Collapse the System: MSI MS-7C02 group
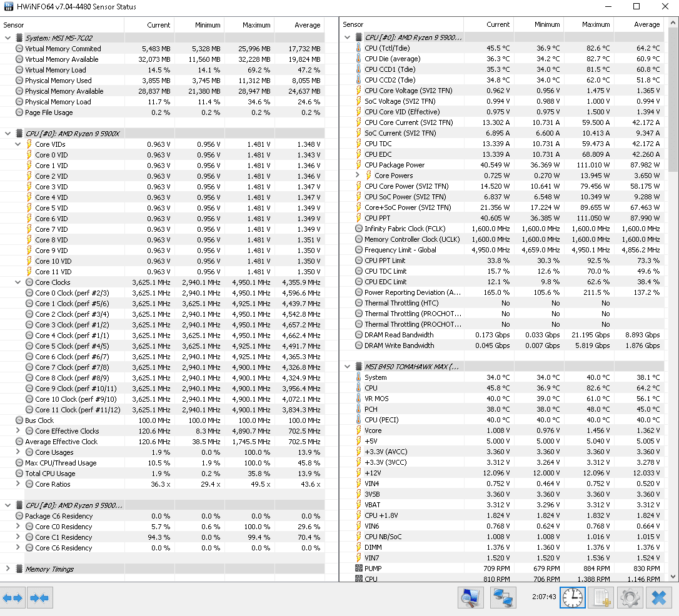The width and height of the screenshot is (679, 616). click(8, 38)
